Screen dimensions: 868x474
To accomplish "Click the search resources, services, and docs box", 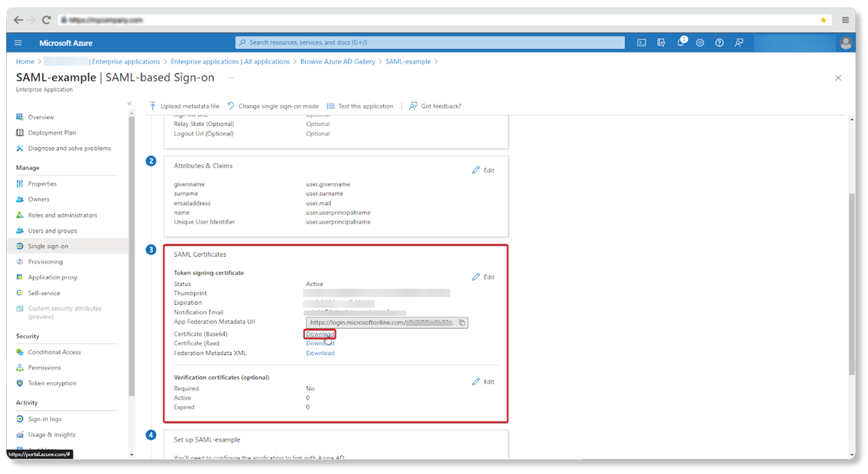I will point(430,43).
